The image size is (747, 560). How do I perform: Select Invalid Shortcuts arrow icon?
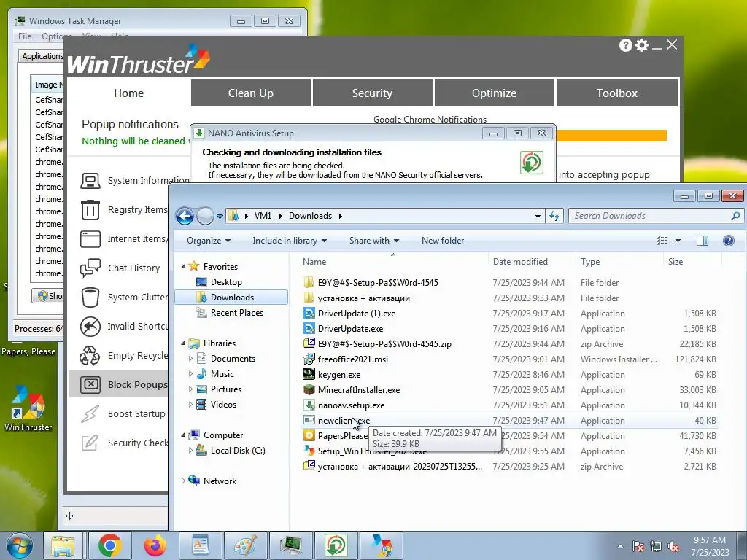pyautogui.click(x=90, y=327)
